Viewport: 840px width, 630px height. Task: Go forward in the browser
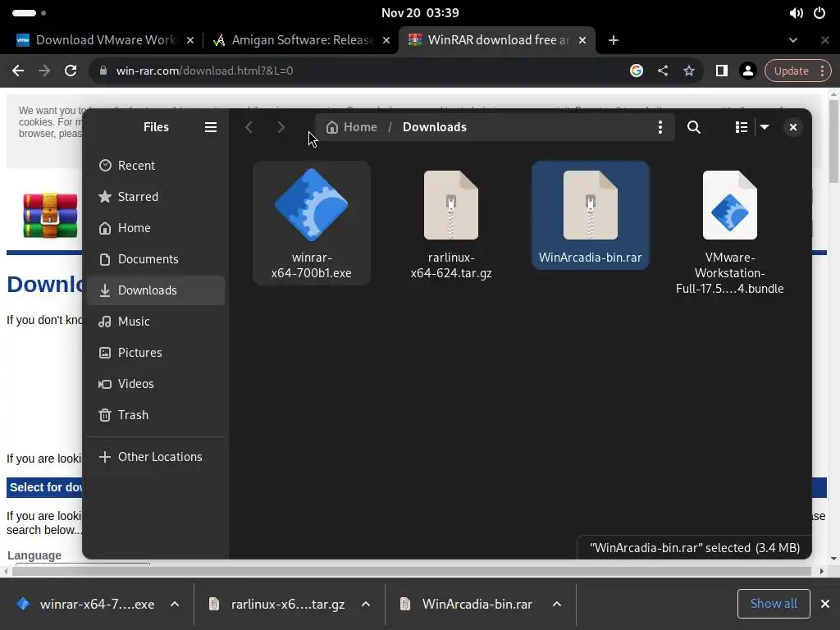[44, 71]
